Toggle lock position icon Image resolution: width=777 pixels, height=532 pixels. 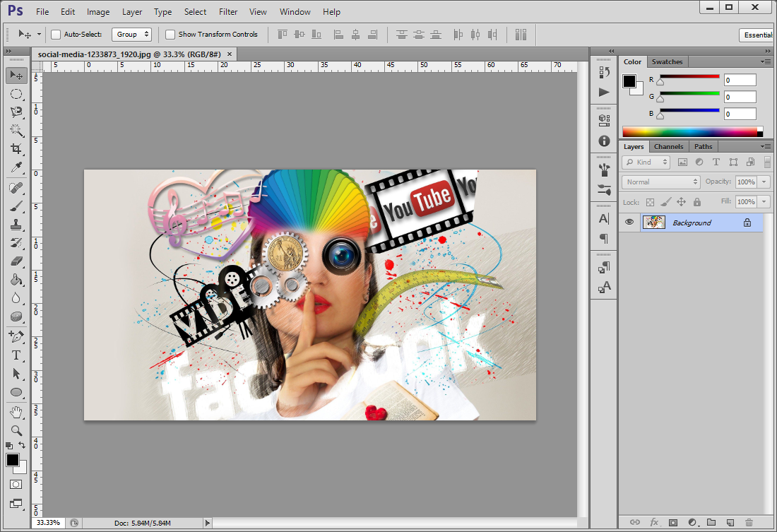tap(682, 202)
